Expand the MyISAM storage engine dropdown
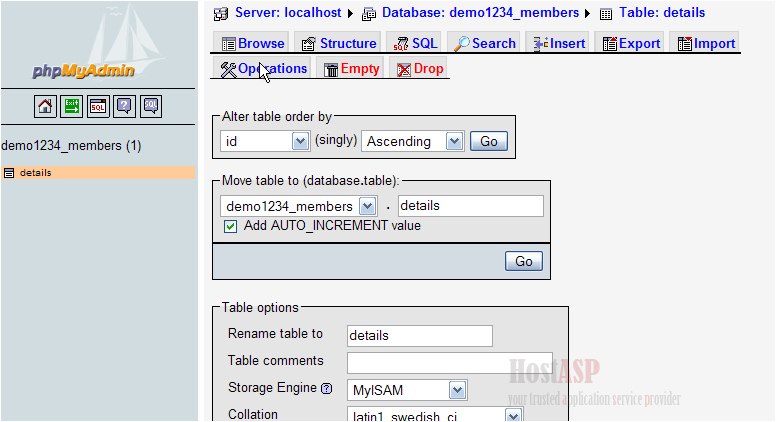776x422 pixels. click(407, 390)
